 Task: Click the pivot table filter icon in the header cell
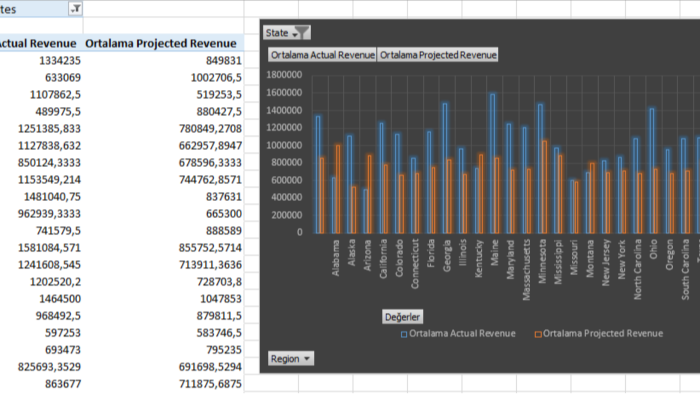(75, 8)
